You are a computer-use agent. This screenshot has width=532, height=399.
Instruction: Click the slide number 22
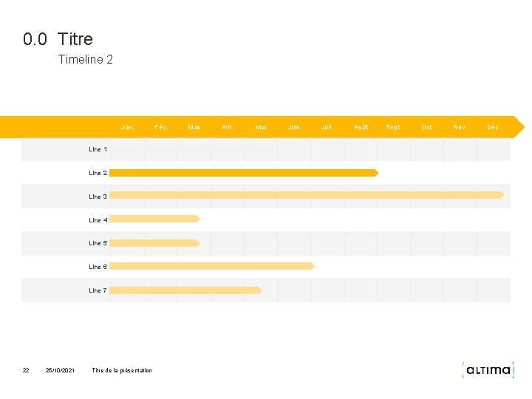[x=26, y=370]
